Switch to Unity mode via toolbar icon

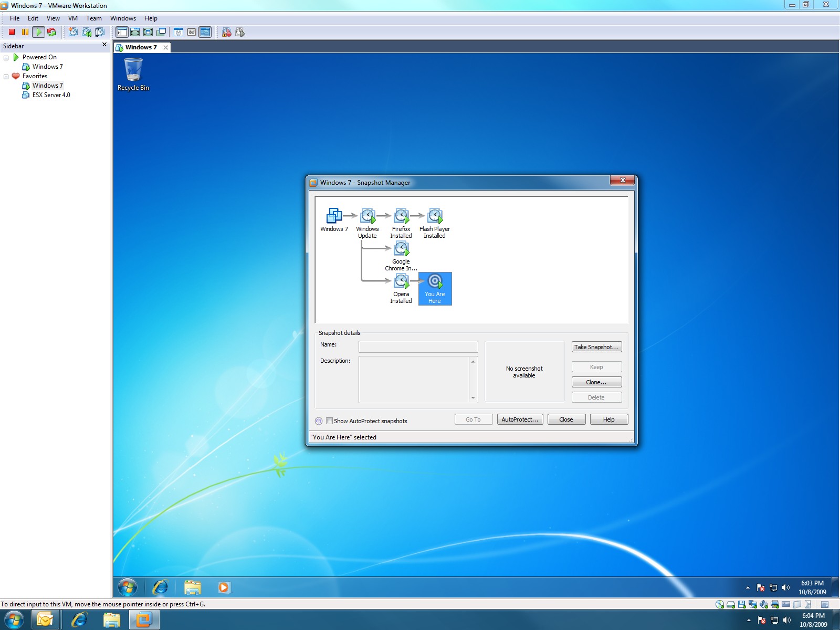[x=160, y=31]
